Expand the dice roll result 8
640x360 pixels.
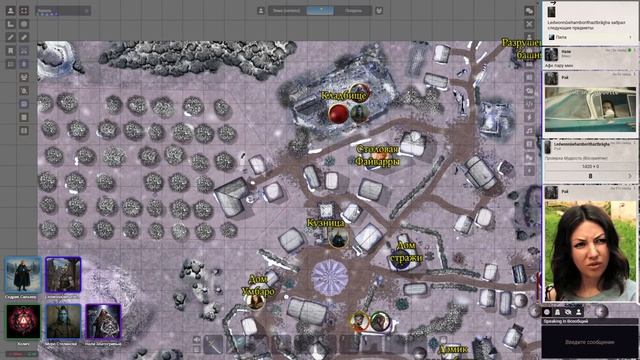coord(590,176)
